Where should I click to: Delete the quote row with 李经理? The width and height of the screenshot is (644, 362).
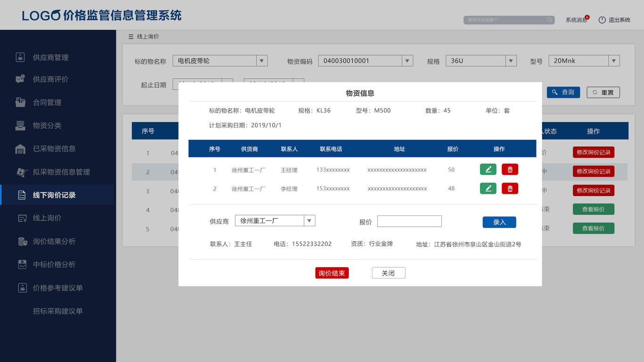(510, 189)
